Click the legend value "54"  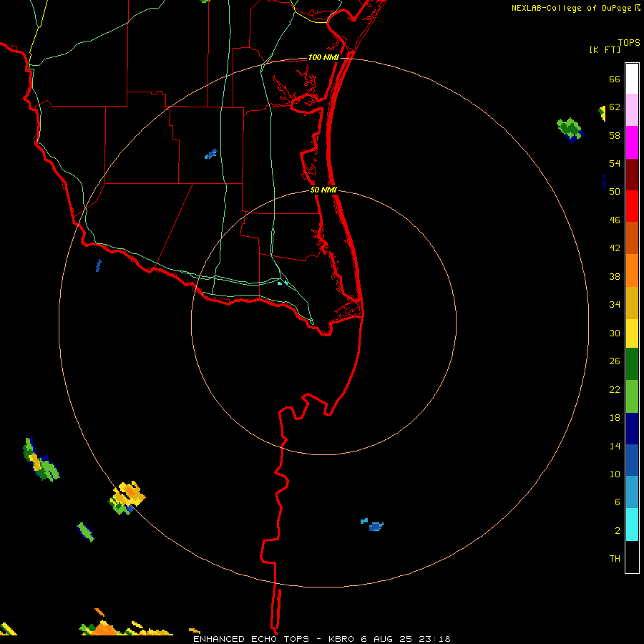(615, 163)
